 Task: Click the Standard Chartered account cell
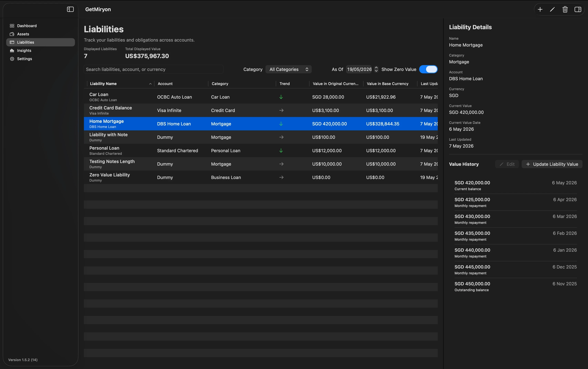[178, 151]
